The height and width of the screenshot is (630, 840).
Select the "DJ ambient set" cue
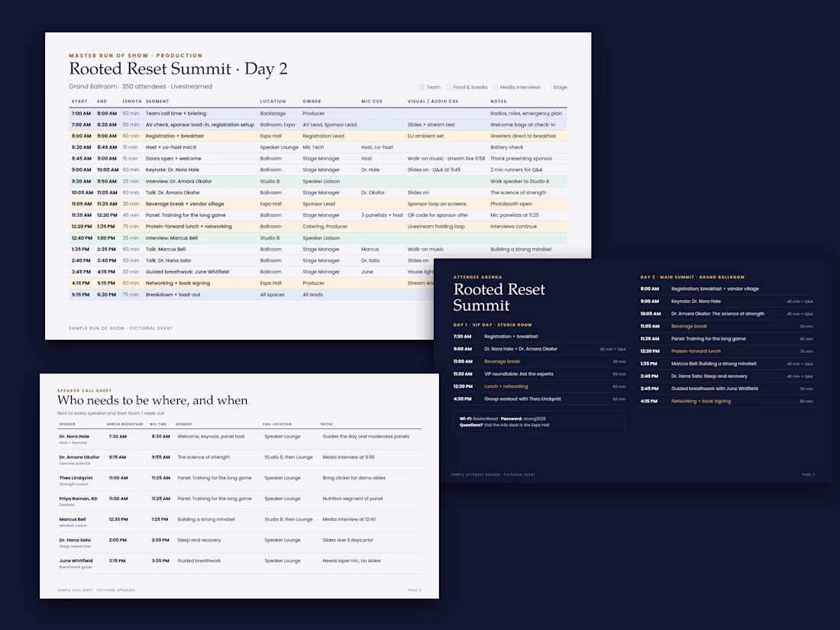(425, 136)
